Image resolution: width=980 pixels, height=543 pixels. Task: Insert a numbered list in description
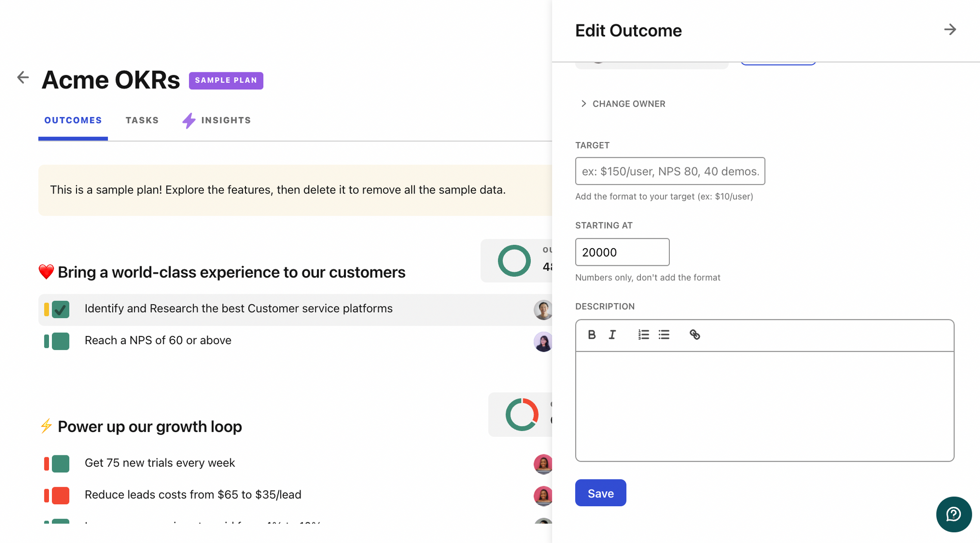click(x=643, y=335)
